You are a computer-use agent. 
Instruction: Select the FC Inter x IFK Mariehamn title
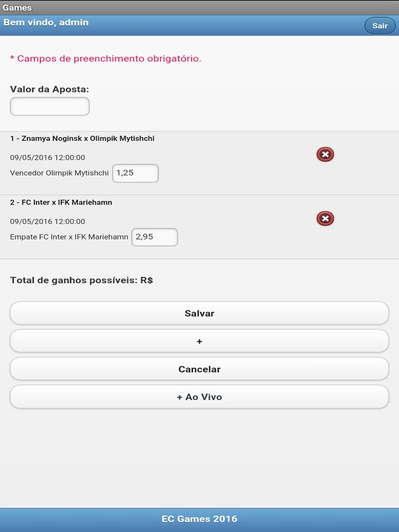tap(61, 203)
